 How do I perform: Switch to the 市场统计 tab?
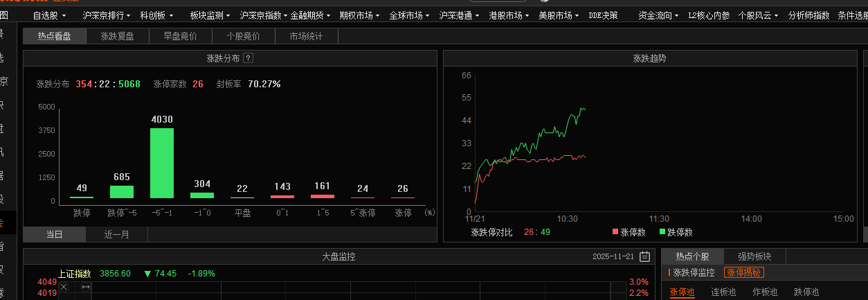click(x=307, y=36)
